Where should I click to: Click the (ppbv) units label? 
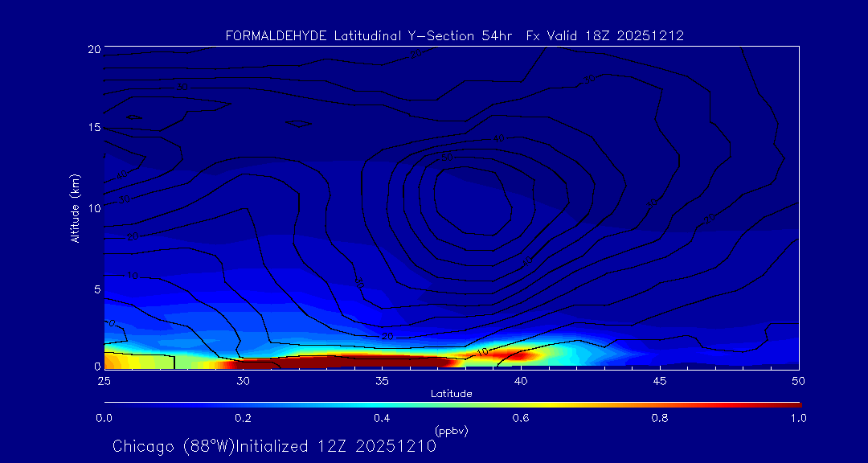tap(451, 431)
